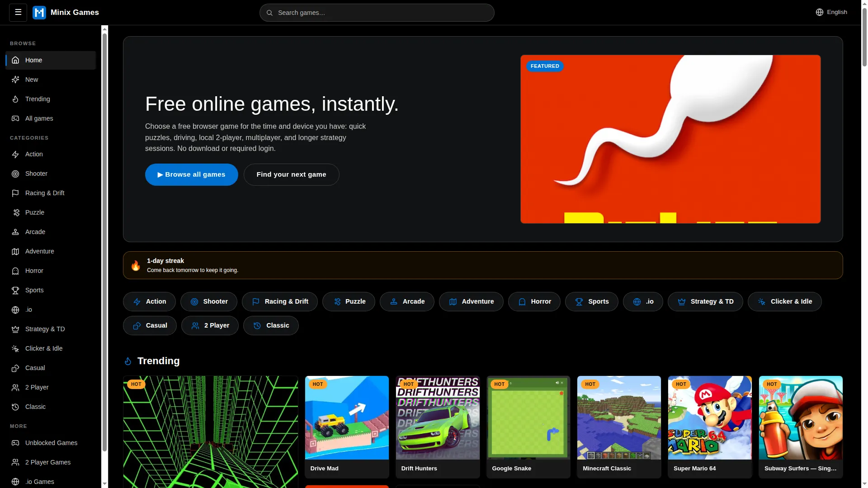Open the Minecraft Classic game card
This screenshot has width=868, height=488.
619,427
